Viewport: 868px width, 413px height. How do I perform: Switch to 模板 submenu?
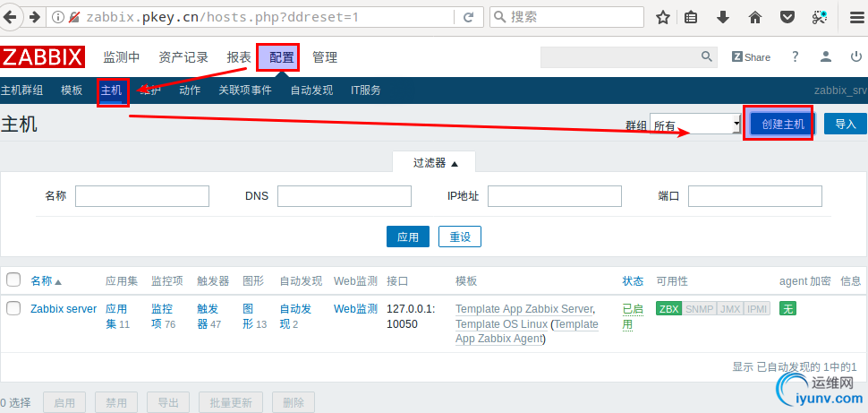coord(72,90)
